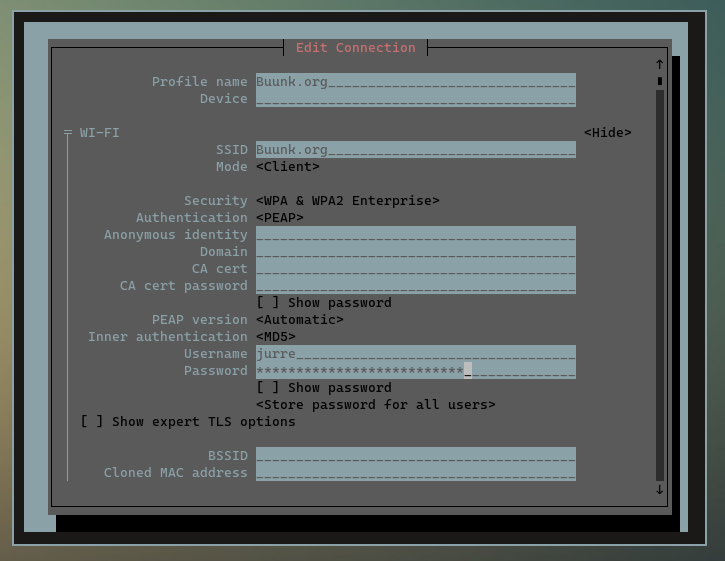Screen dimensions: 725x561
Task: Click the scroll up arrow
Action: coord(659,64)
